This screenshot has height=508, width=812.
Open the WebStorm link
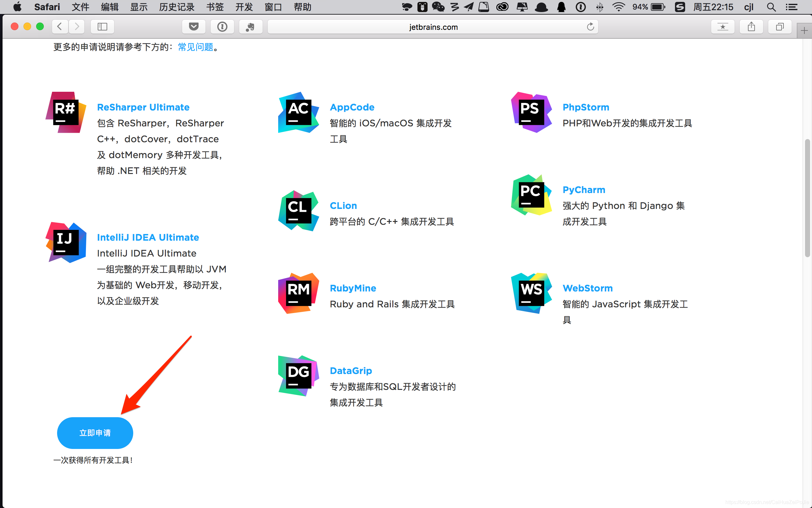[x=587, y=288]
